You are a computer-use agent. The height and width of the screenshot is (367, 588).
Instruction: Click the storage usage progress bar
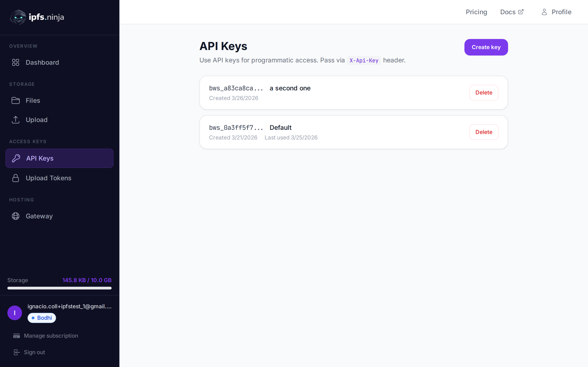(x=59, y=288)
